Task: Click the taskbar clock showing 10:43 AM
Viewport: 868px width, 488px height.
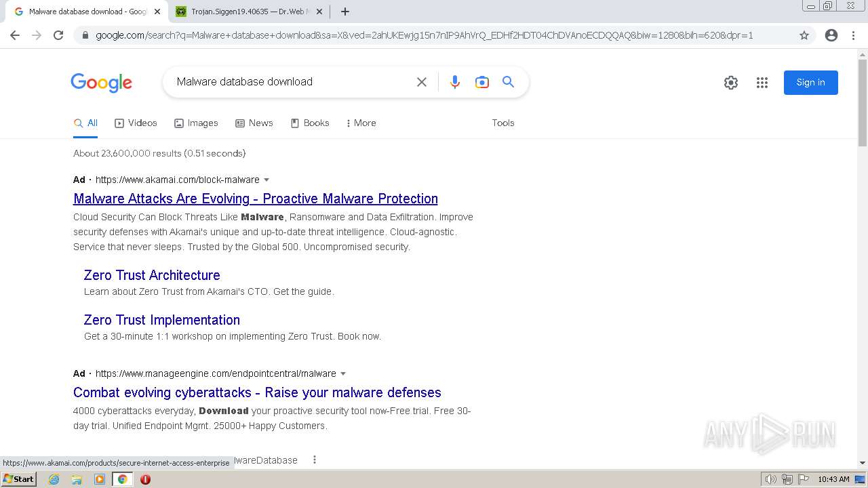Action: pyautogui.click(x=833, y=479)
